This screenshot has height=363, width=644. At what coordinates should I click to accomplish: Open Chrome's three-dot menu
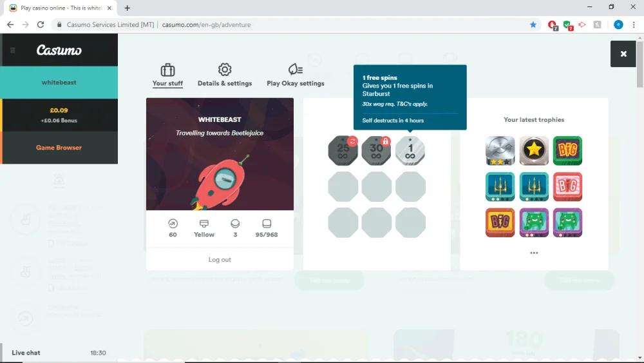(x=634, y=25)
